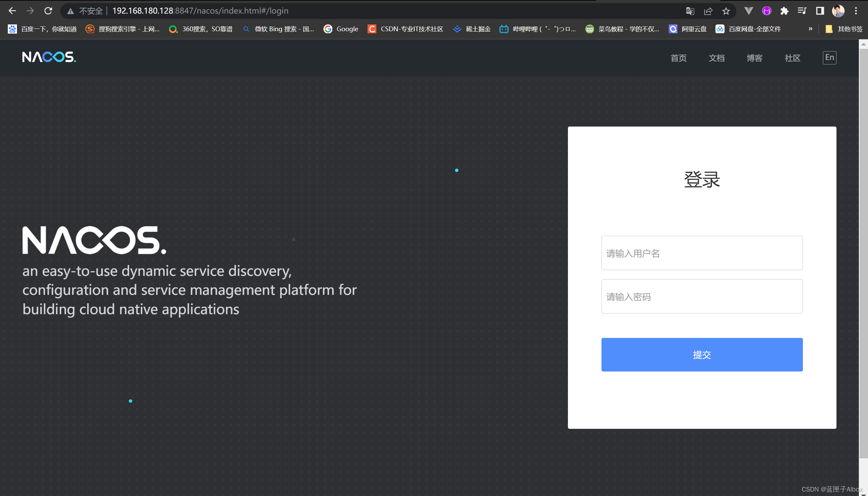868x496 pixels.
Task: Open the translate page icon
Action: pyautogui.click(x=690, y=11)
